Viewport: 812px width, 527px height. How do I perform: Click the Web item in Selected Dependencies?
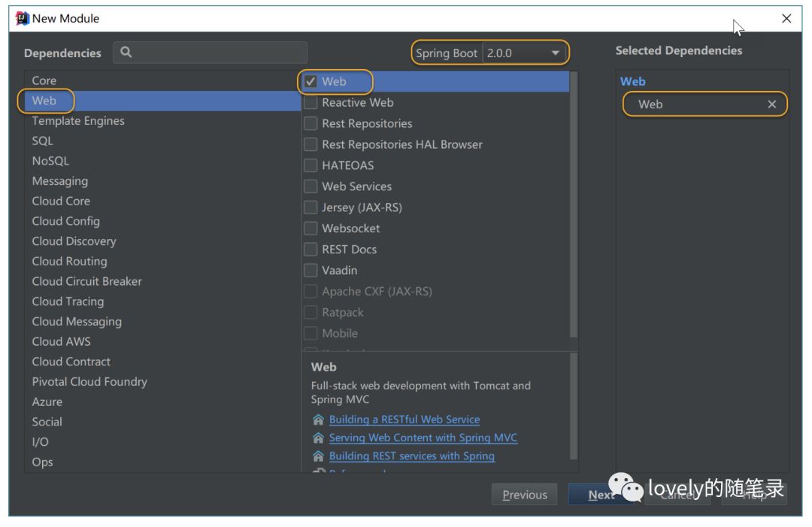click(x=704, y=104)
